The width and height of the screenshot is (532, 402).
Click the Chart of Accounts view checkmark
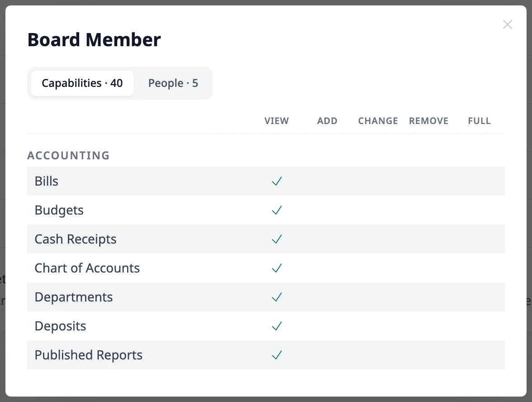click(277, 268)
